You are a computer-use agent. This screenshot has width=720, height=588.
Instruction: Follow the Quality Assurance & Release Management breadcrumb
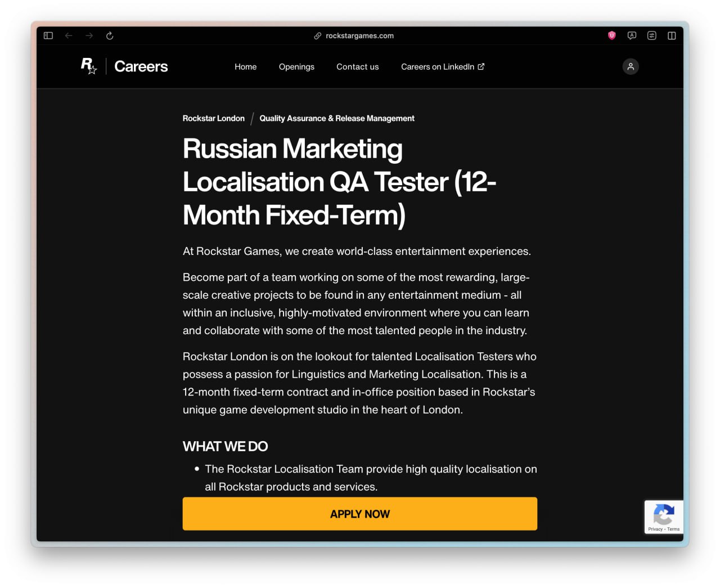(x=337, y=118)
